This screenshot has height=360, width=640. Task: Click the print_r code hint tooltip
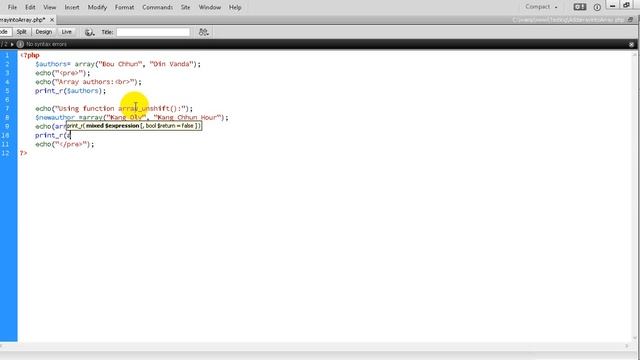click(134, 126)
